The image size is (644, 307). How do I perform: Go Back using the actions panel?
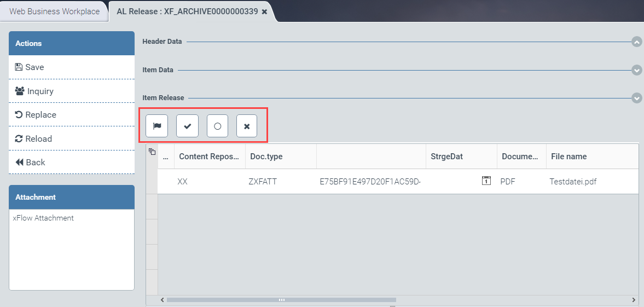click(72, 163)
